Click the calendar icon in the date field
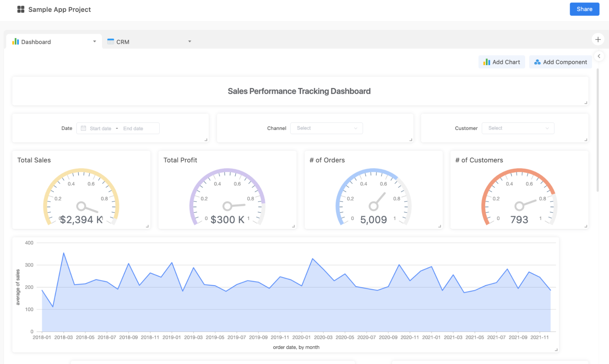 tap(83, 128)
